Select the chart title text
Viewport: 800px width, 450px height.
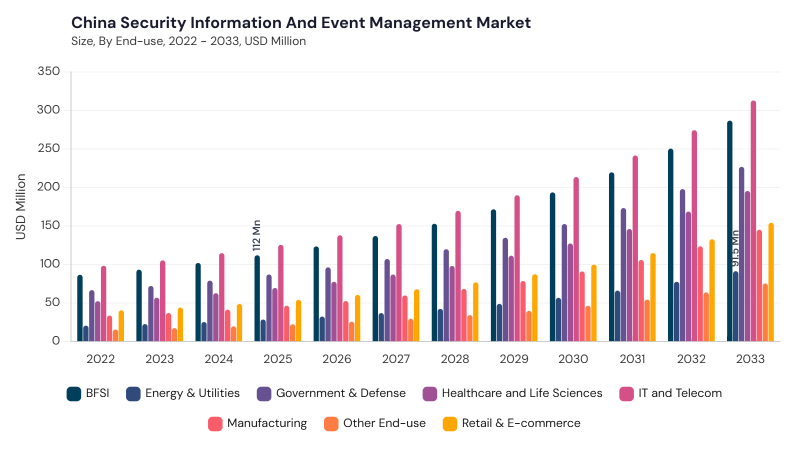[x=301, y=23]
